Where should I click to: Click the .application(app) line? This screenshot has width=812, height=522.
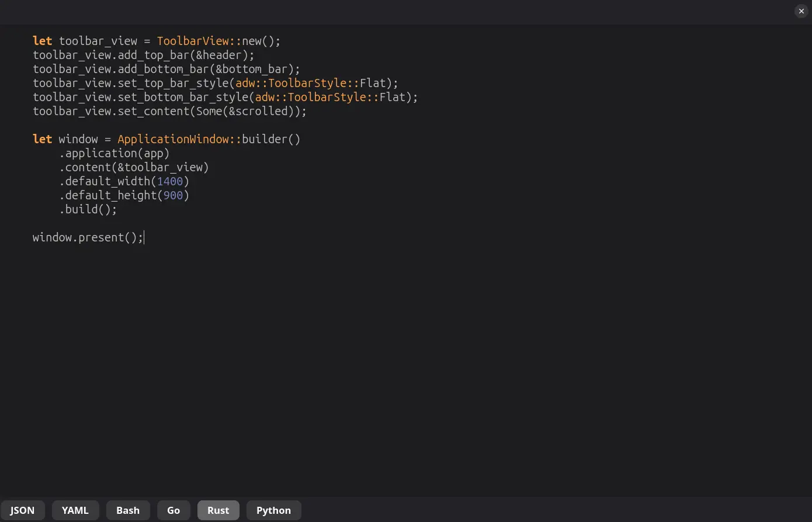click(114, 153)
